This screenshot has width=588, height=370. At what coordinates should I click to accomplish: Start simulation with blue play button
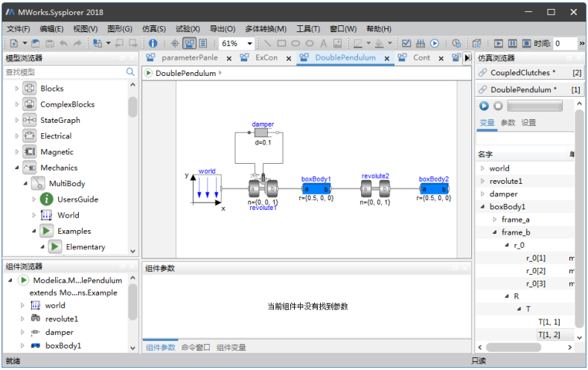(x=484, y=106)
